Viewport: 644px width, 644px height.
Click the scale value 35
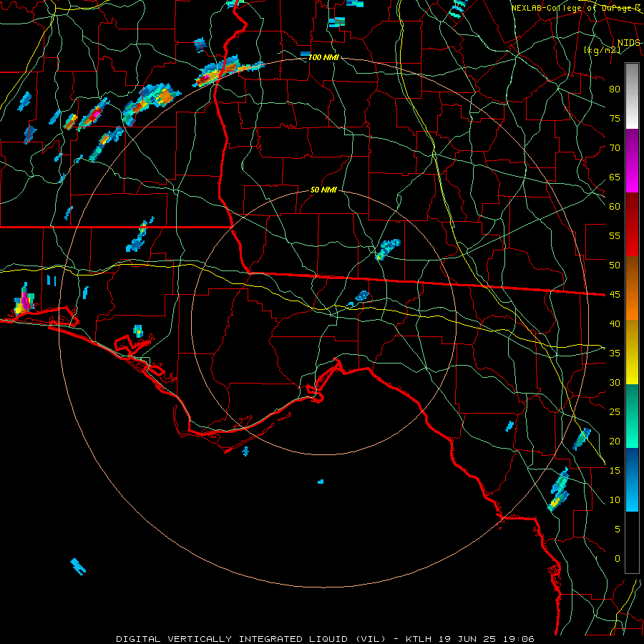pyautogui.click(x=615, y=353)
